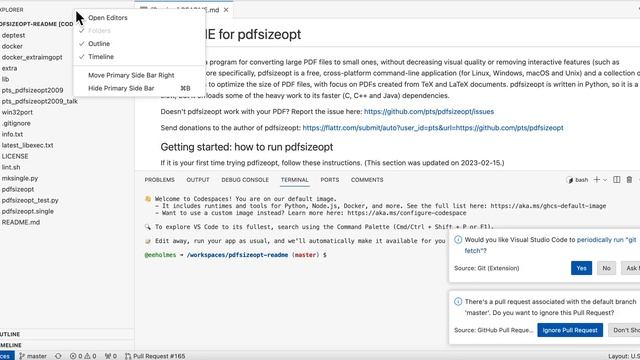Expand the win32port folder
This screenshot has height=360, width=640.
click(17, 112)
